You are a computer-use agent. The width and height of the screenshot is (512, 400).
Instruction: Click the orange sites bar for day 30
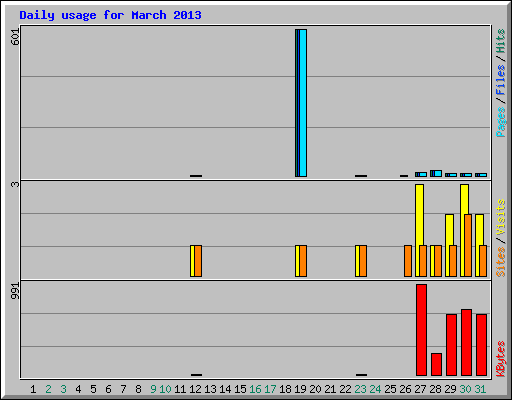[468, 246]
